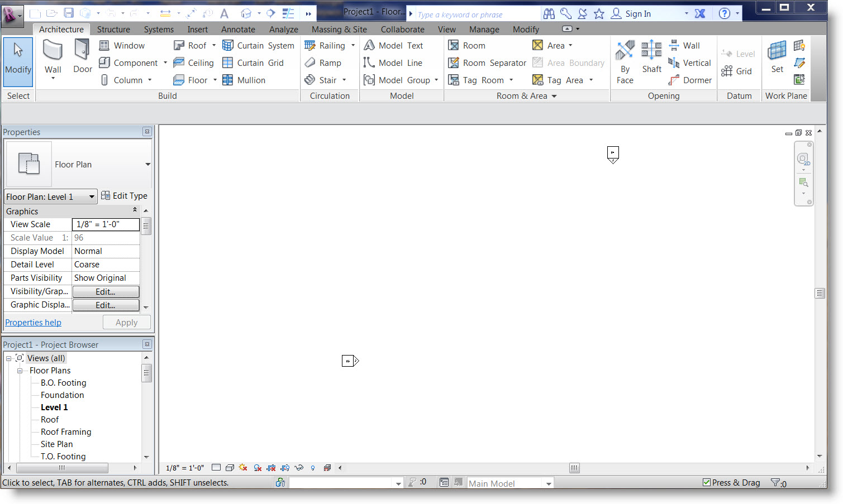Screen dimensions: 843x504
Task: Pick the Curtain System tool
Action: coord(258,46)
